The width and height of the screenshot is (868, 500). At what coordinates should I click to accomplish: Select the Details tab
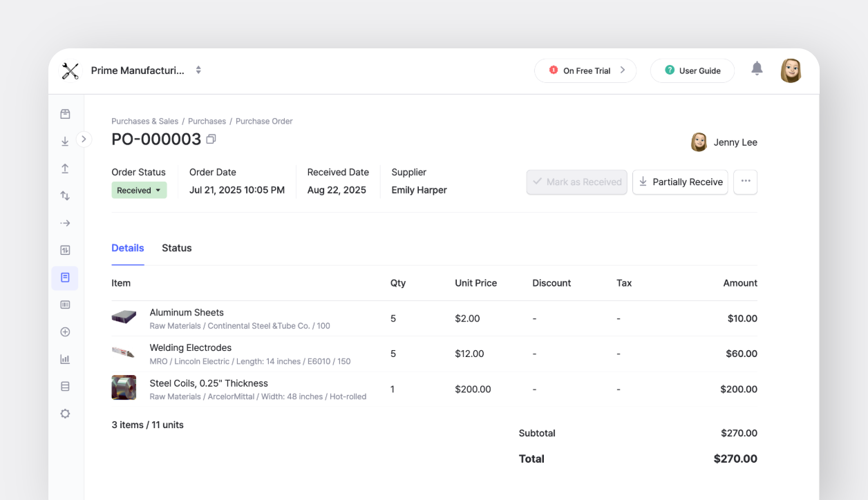click(127, 247)
